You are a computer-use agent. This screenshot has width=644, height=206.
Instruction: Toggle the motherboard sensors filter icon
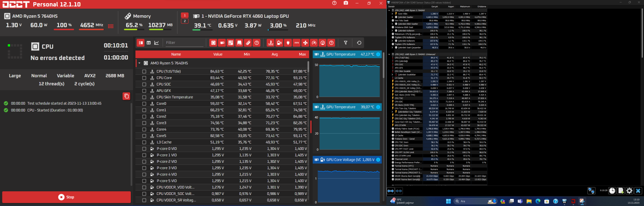point(231,43)
